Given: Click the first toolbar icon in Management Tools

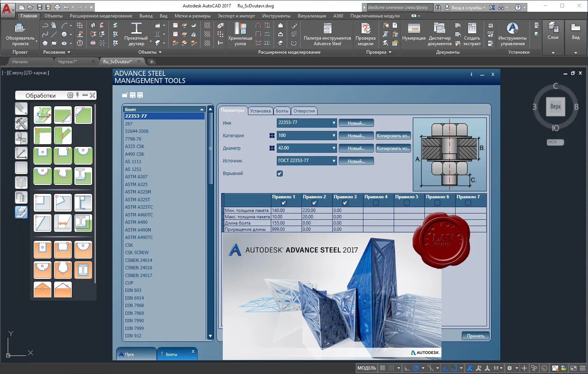Looking at the screenshot, I should click(125, 95).
